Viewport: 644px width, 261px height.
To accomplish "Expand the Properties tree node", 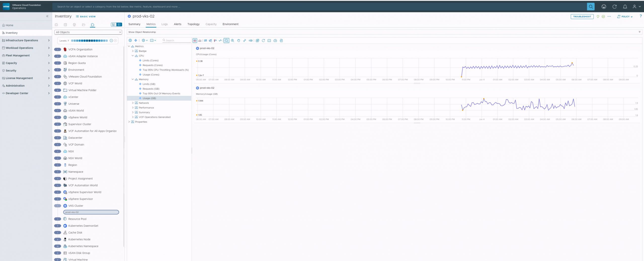I will point(129,122).
